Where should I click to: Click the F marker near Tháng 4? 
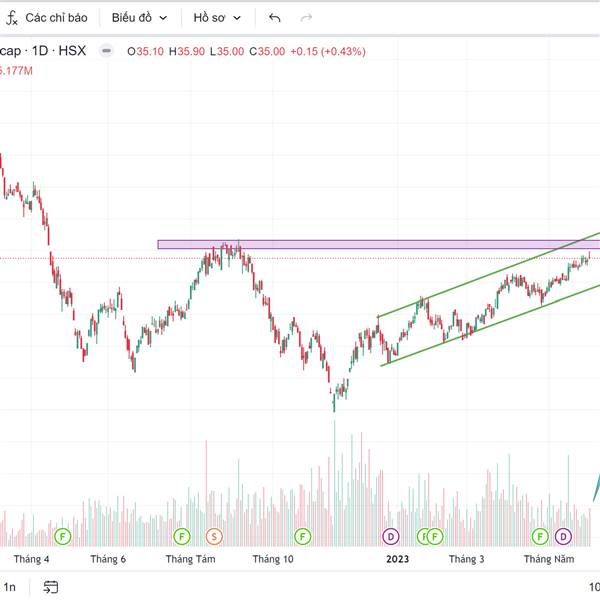pos(63,537)
